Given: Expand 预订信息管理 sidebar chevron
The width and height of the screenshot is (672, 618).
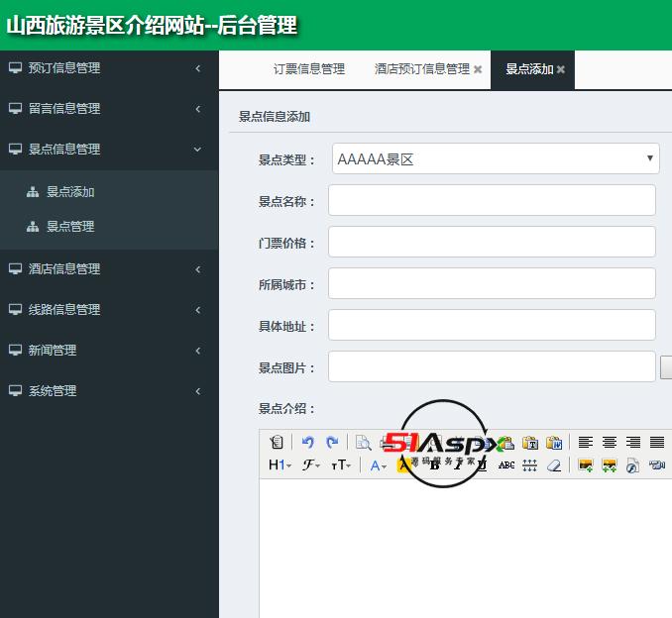Looking at the screenshot, I should pyautogui.click(x=197, y=68).
